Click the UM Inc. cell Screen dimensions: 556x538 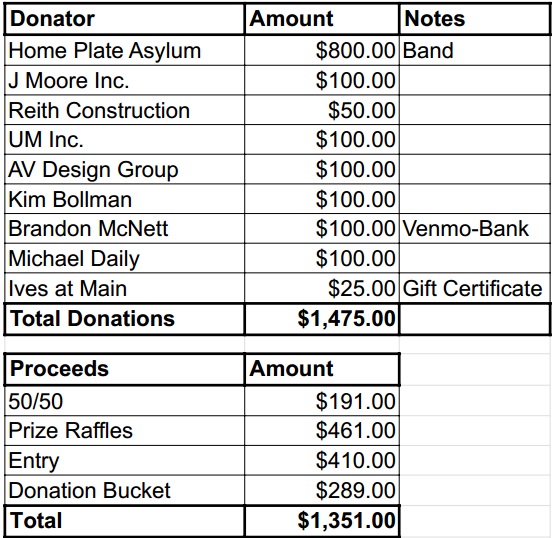(x=124, y=139)
